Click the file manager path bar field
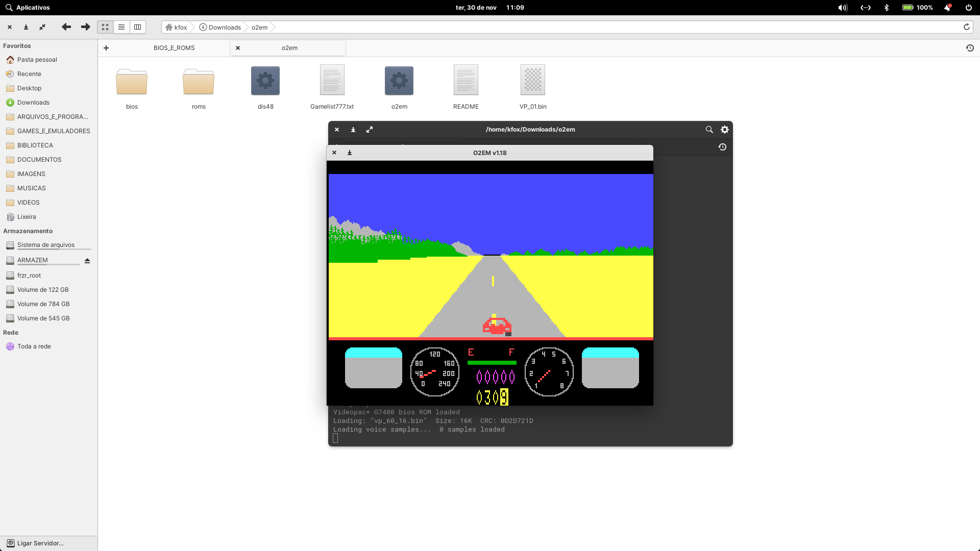The width and height of the screenshot is (980, 551). 567,27
